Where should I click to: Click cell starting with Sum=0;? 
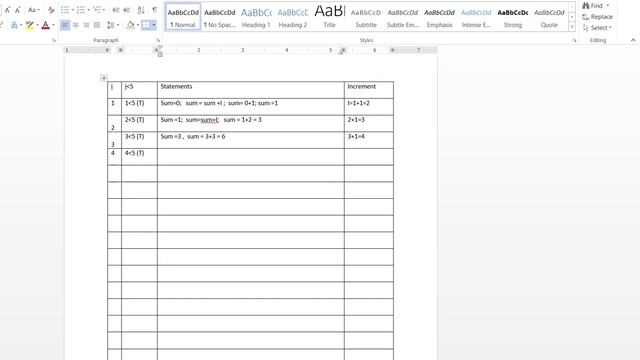[251, 107]
